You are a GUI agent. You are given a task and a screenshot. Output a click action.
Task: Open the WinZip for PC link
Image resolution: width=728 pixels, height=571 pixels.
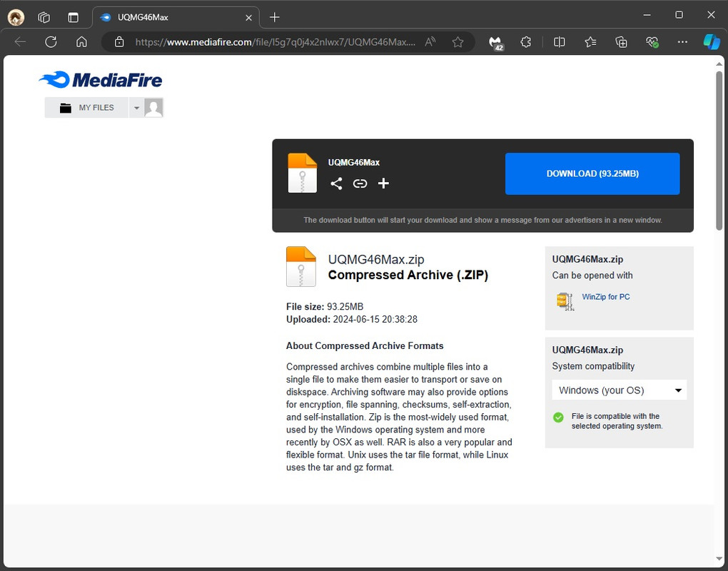[x=606, y=297]
